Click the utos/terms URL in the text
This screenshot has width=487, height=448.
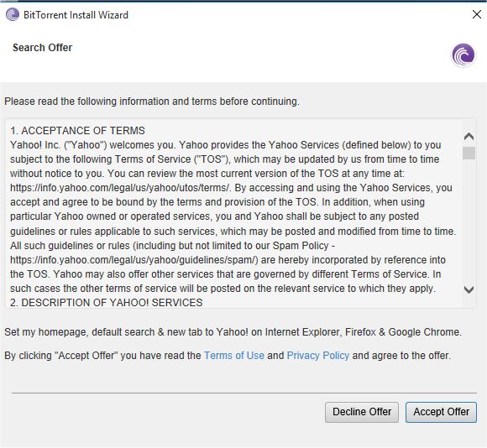[x=119, y=188]
